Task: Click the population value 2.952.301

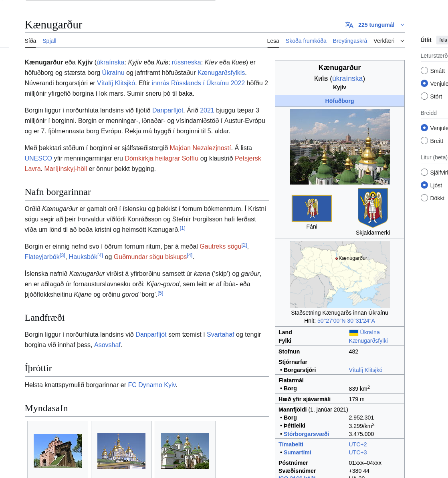Action: pyautogui.click(x=361, y=418)
